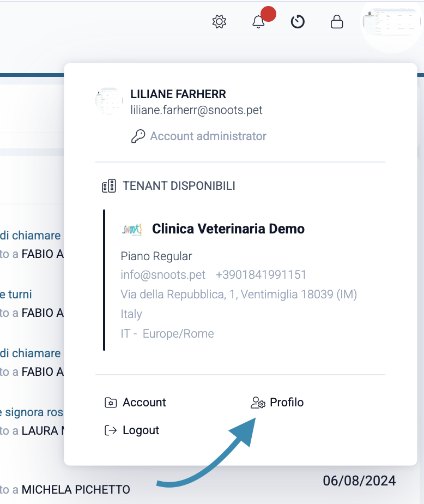Click the padlock lock-screen icon
This screenshot has height=504, width=424.
[337, 22]
